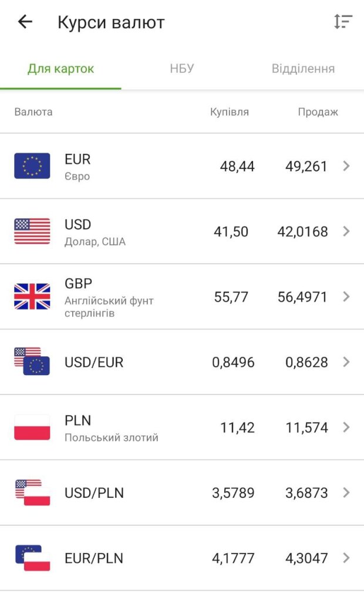Expand GBP row details chevron
The height and width of the screenshot is (604, 364).
[346, 296]
